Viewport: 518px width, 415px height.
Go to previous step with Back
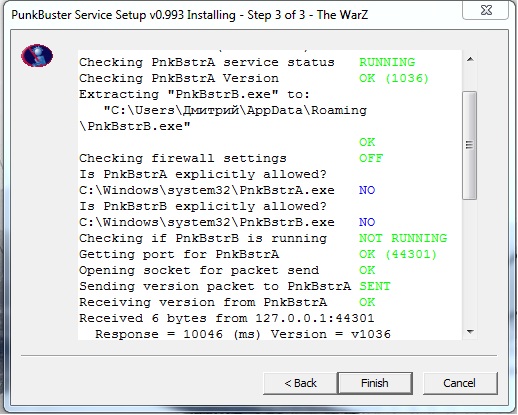click(300, 383)
